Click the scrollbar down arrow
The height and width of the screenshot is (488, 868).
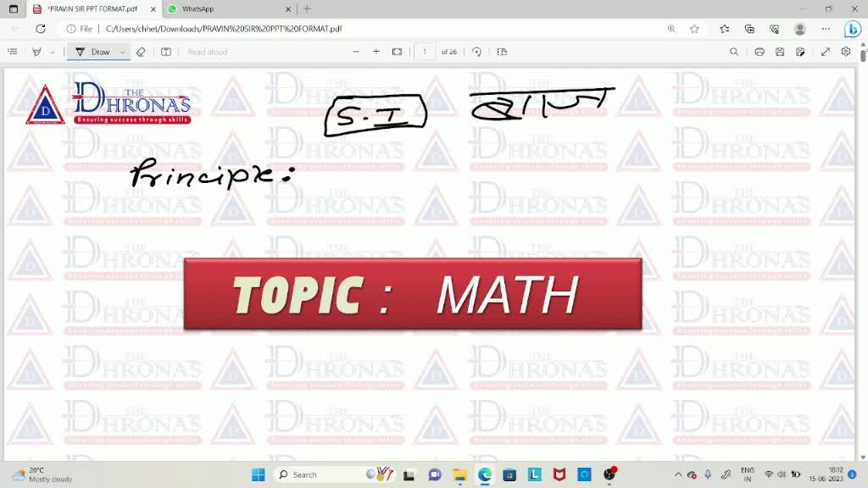tap(863, 457)
